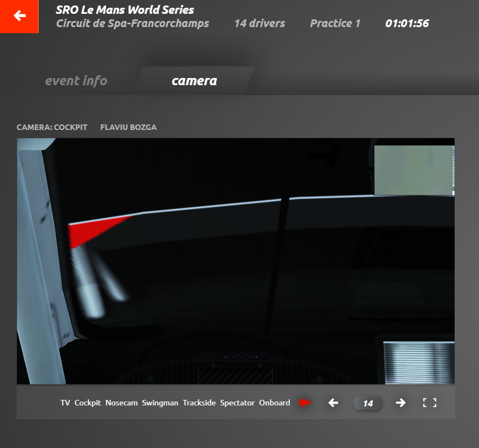Image resolution: width=479 pixels, height=448 pixels.
Task: Click the red video camera icon
Action: pos(304,403)
